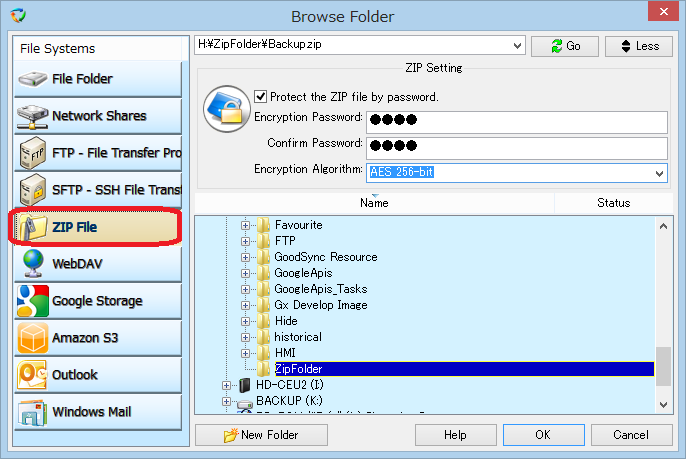Select SFTP - SSH File Transfer option
Screen dimensions: 686x459
pyautogui.click(x=98, y=190)
